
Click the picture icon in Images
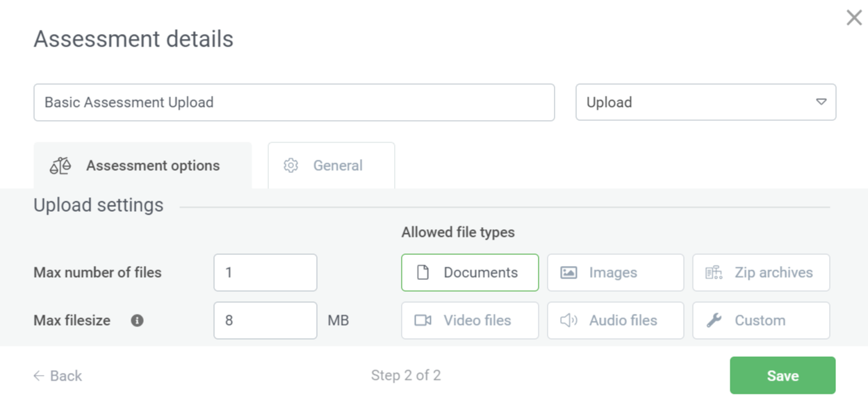[x=568, y=273]
